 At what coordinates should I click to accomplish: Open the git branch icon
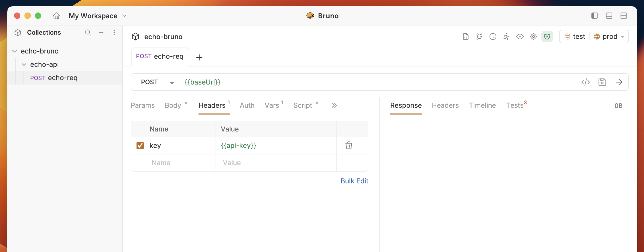479,37
